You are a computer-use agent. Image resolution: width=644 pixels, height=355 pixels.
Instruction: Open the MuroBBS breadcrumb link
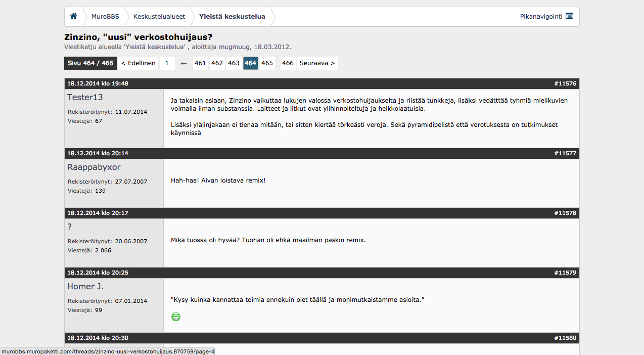(106, 16)
